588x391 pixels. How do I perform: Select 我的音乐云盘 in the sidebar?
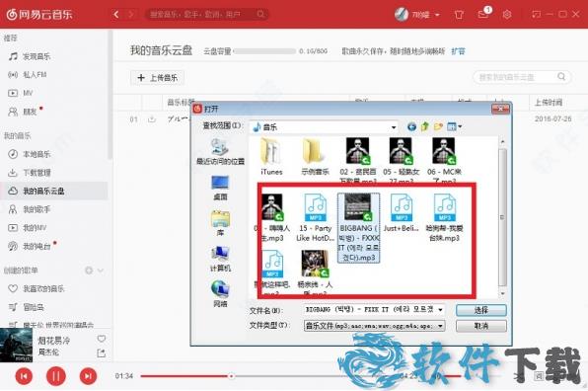[x=54, y=191]
